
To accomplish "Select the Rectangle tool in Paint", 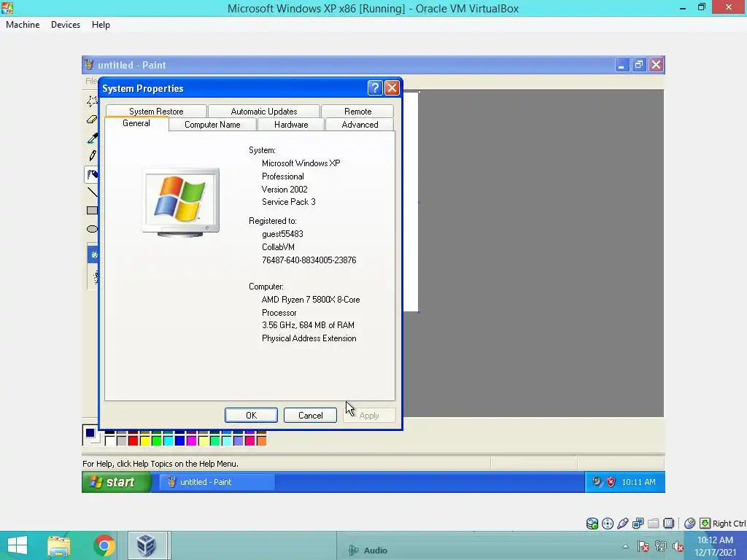I will [93, 211].
